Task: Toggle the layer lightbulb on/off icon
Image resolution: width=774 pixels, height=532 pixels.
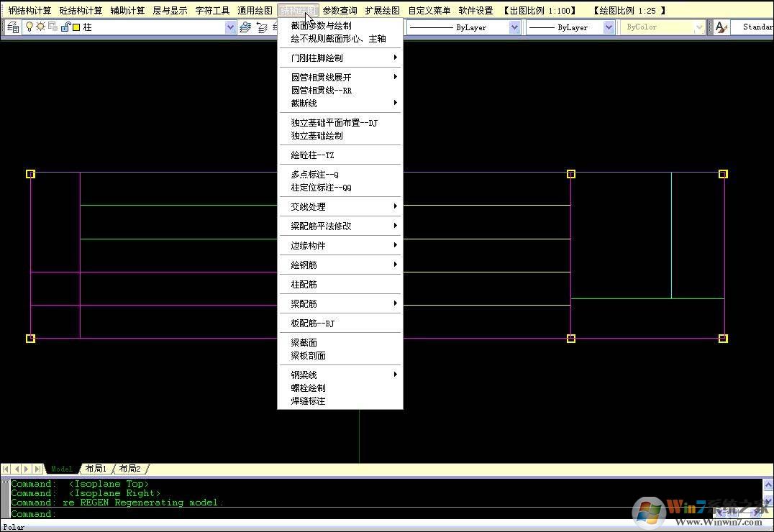Action: pyautogui.click(x=29, y=27)
